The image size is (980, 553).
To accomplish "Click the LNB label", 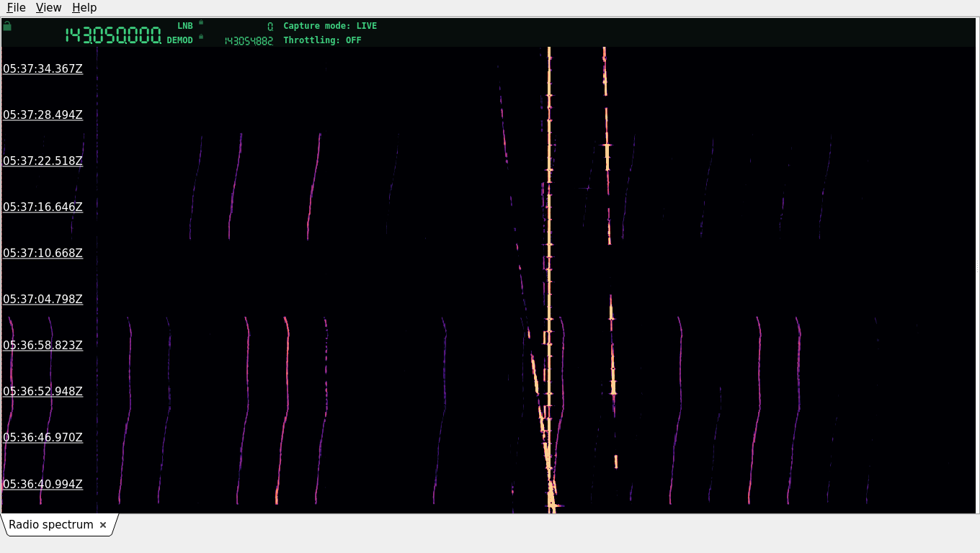I will point(185,26).
